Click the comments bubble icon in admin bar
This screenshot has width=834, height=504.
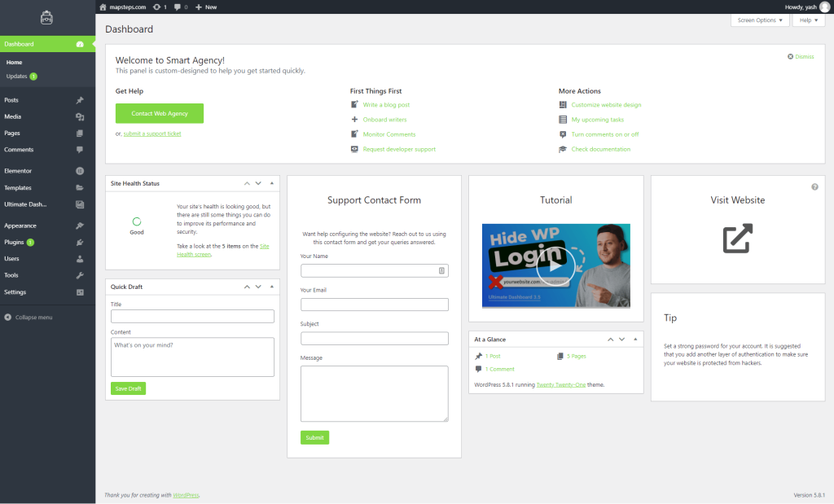178,7
